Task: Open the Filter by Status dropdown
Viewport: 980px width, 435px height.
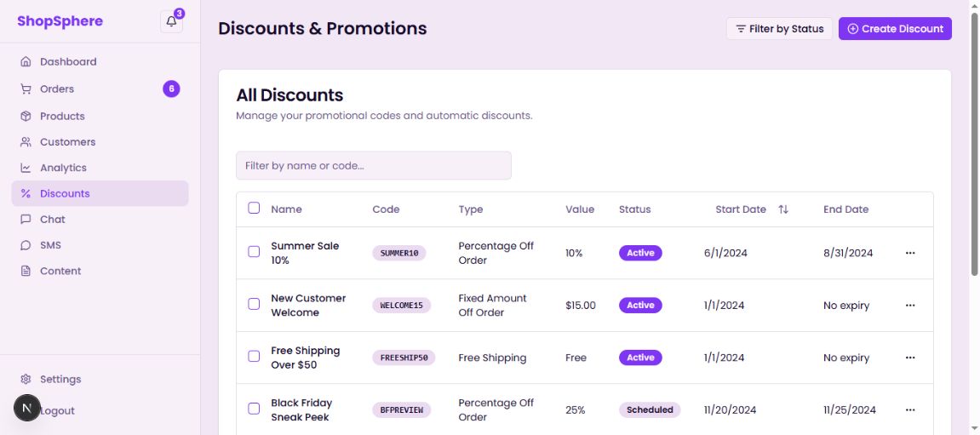Action: point(779,29)
